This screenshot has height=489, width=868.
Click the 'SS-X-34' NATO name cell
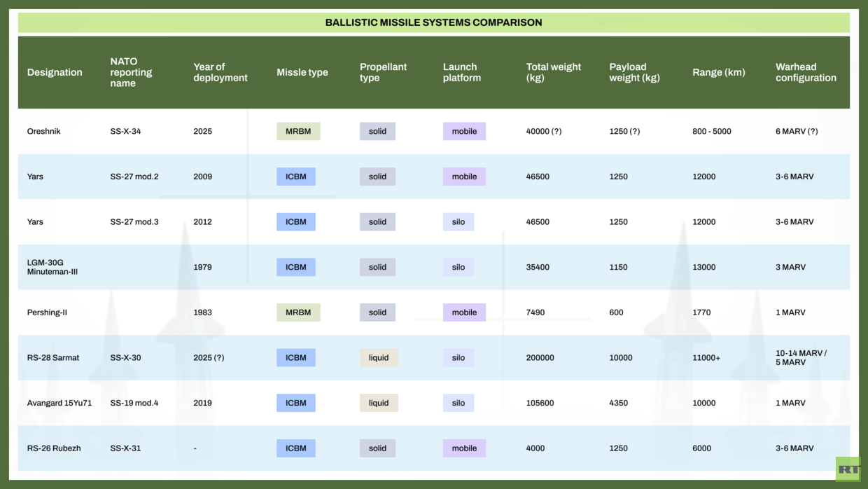click(125, 131)
